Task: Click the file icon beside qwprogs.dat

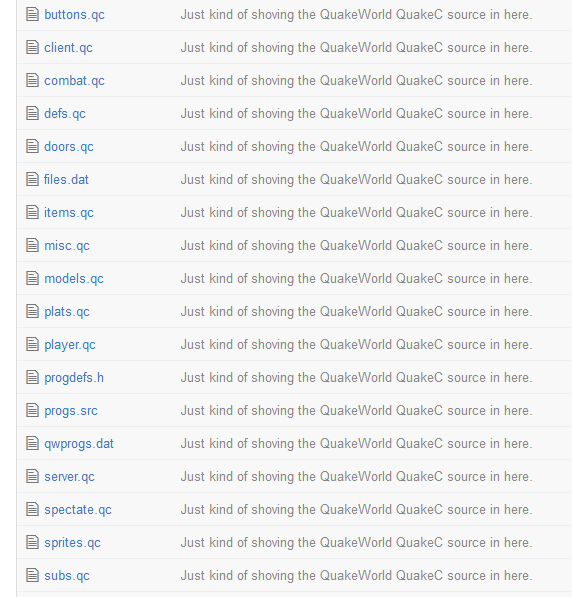Action: click(x=32, y=444)
